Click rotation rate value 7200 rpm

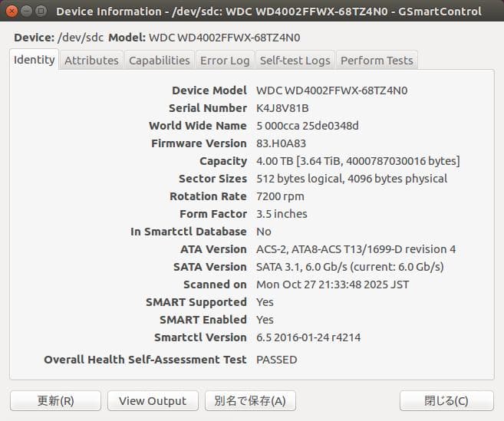click(280, 196)
